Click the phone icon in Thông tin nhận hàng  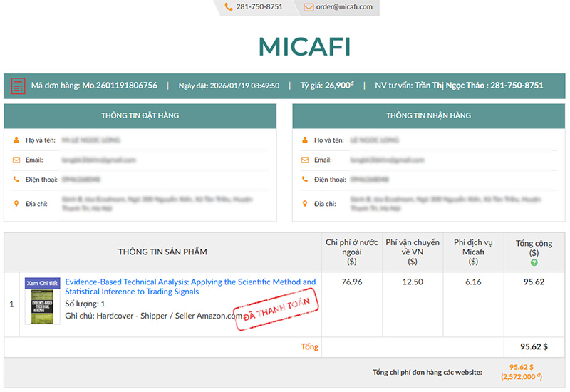tap(305, 179)
